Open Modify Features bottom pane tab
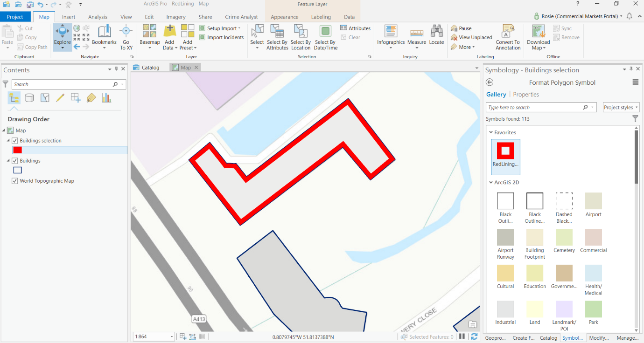Image resolution: width=644 pixels, height=343 pixels. point(599,338)
